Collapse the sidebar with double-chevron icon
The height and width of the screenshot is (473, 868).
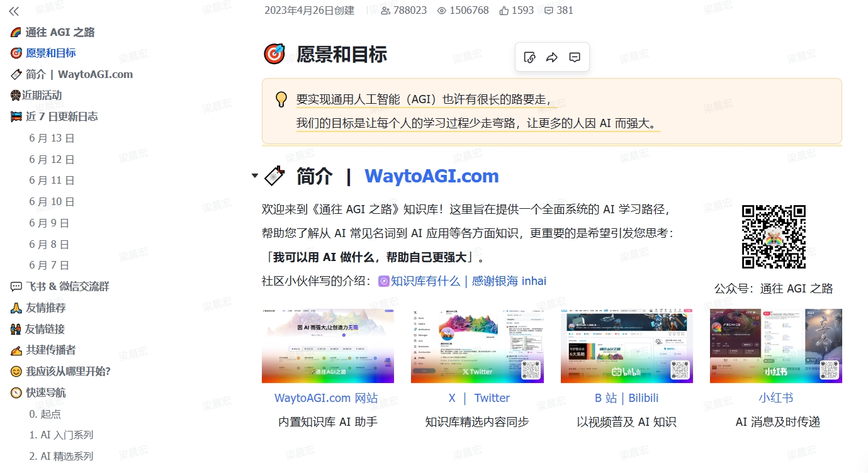[14, 11]
